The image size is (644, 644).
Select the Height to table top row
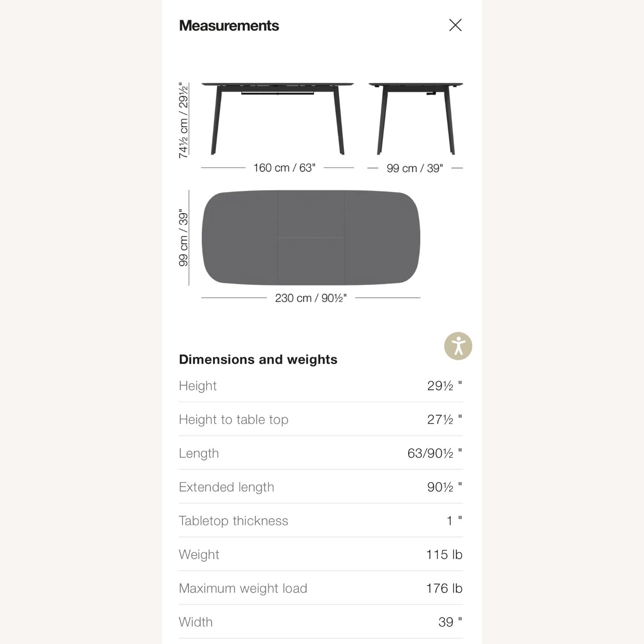(x=234, y=419)
